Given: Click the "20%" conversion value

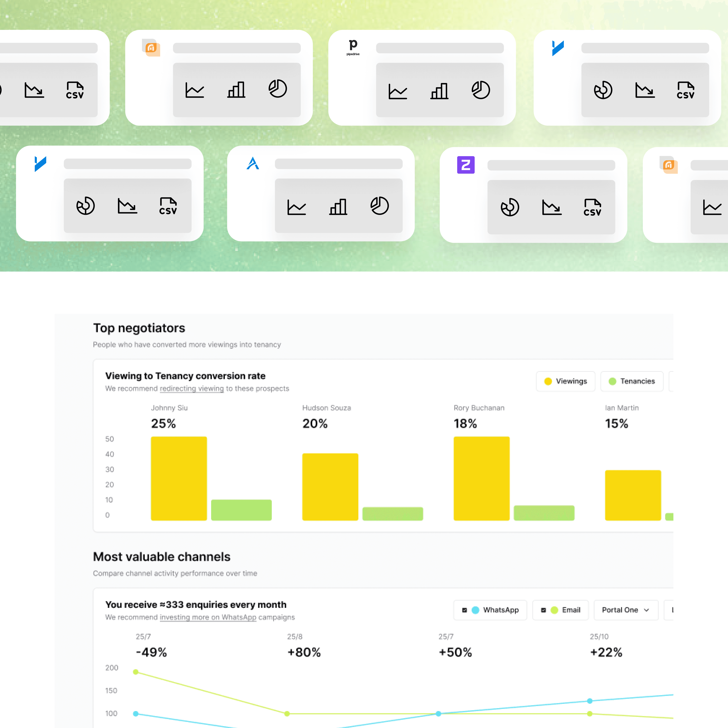Looking at the screenshot, I should (315, 424).
